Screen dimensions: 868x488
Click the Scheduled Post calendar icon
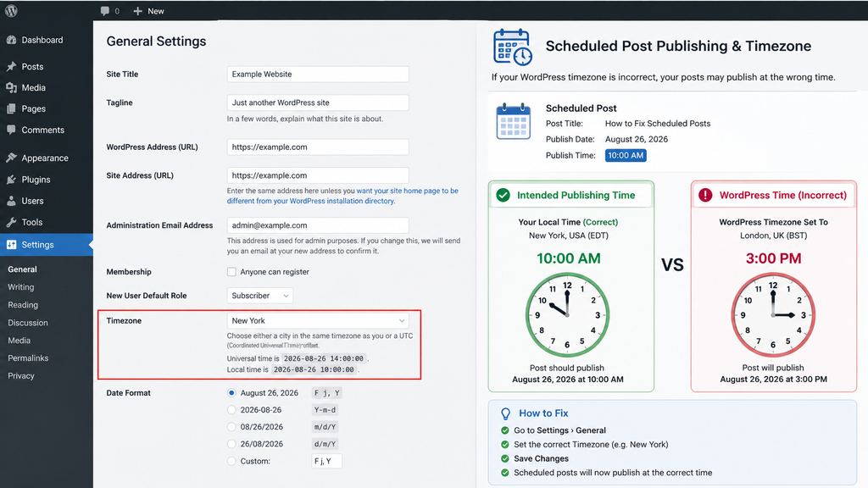click(x=513, y=120)
